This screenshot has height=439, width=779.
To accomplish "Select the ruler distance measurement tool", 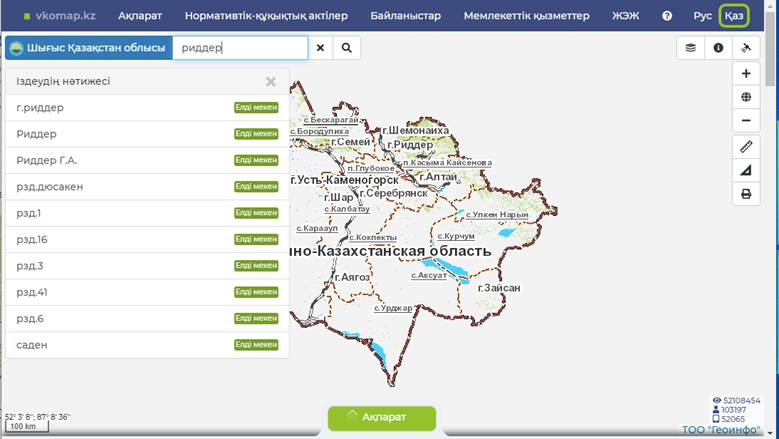I will tap(746, 147).
